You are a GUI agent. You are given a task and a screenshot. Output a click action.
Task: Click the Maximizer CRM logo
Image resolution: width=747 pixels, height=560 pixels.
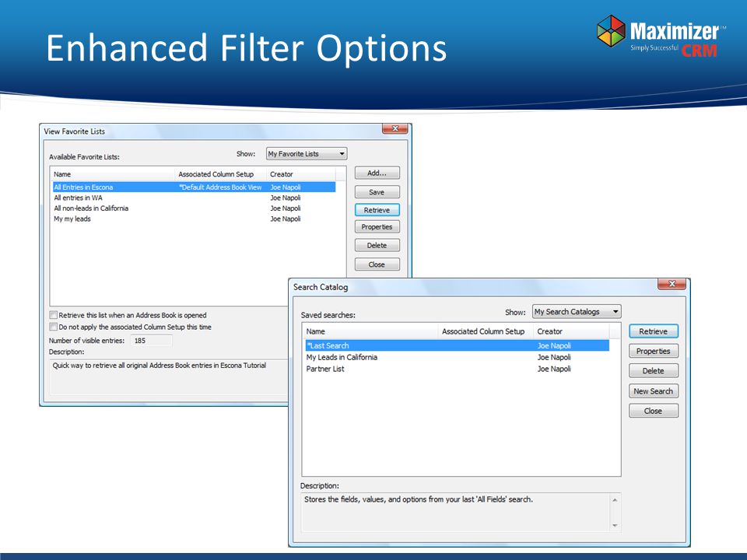(x=661, y=36)
